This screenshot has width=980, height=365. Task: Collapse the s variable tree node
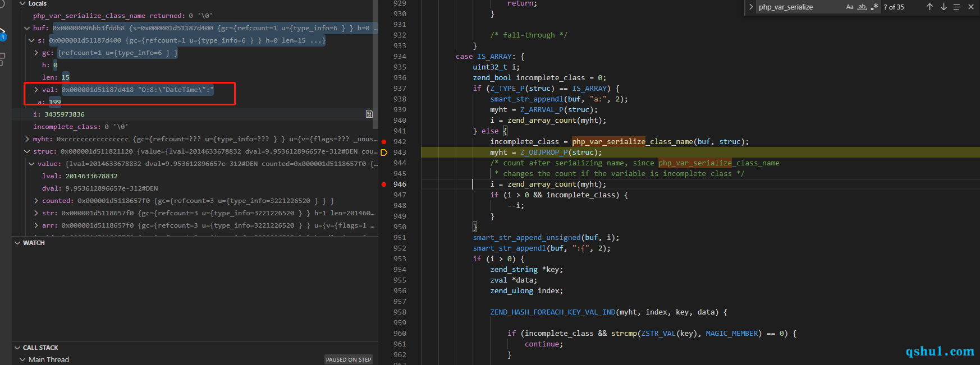tap(32, 40)
